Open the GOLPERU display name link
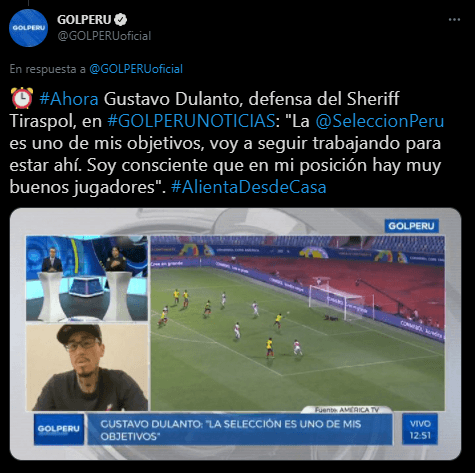Screen dimensions: 475x473 pyautogui.click(x=84, y=20)
